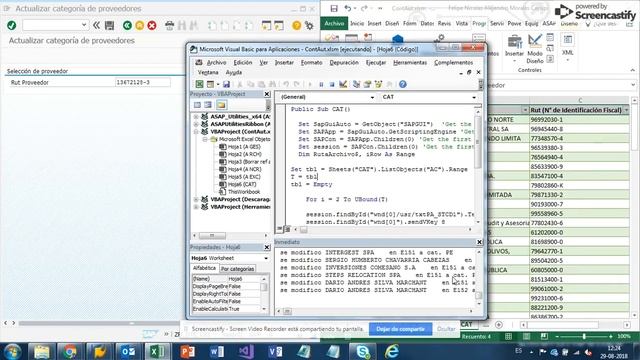The height and width of the screenshot is (360, 640).
Task: Click Chrome icon in Windows taskbar
Action: tap(70, 351)
